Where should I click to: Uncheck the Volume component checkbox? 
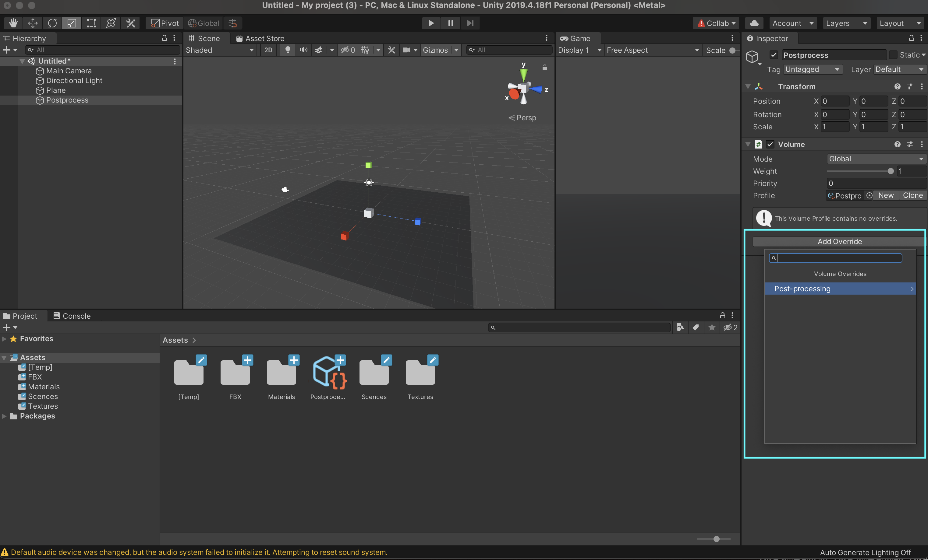coord(770,145)
